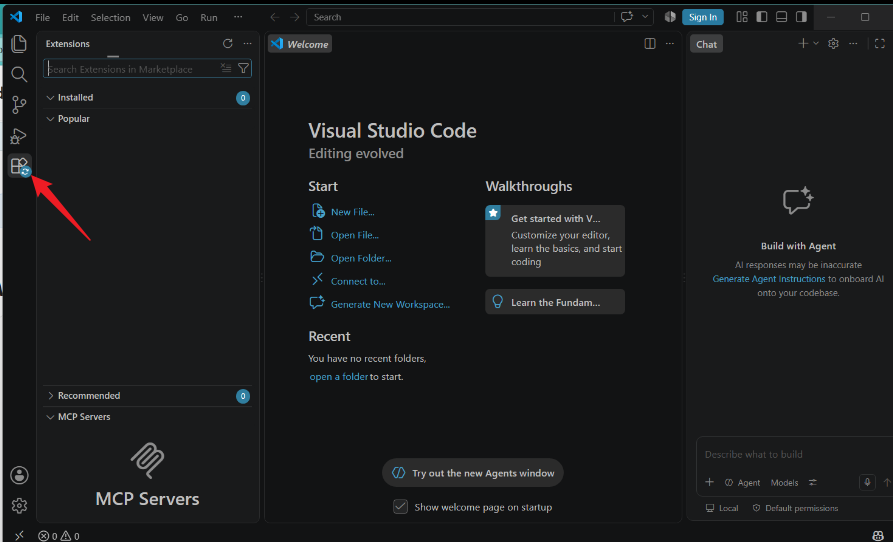Open the Accounts icon in activity bar
This screenshot has height=542, width=893.
[19, 475]
